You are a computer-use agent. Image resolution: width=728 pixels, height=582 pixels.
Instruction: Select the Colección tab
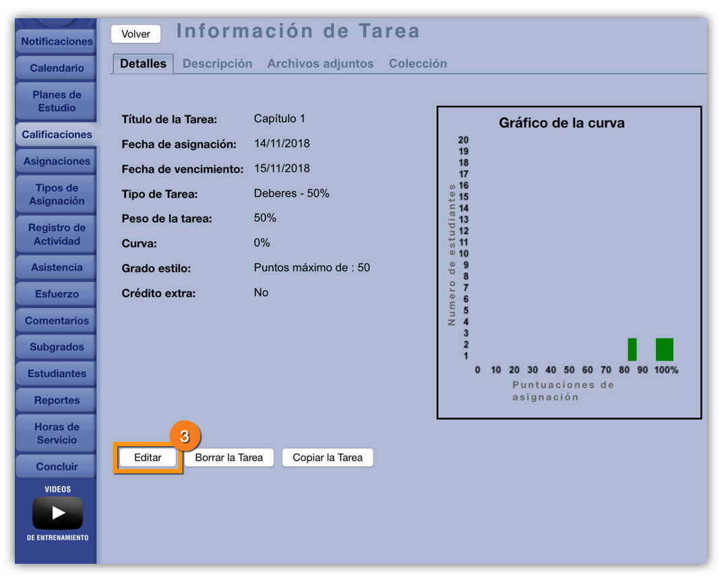[417, 63]
